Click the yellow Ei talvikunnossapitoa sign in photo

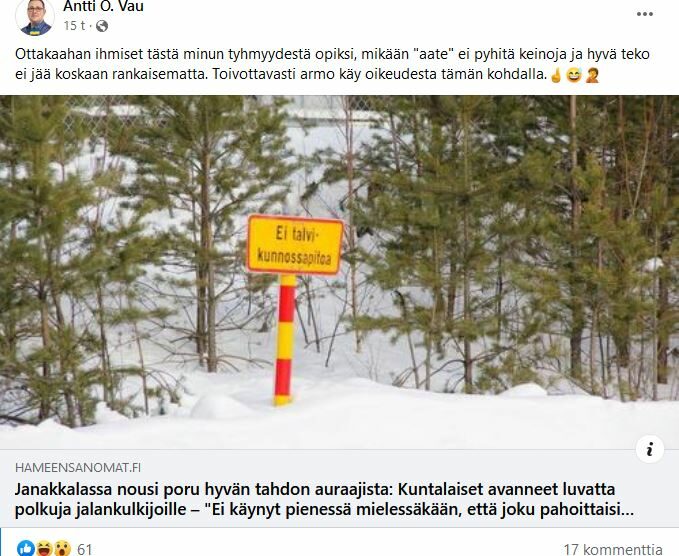(x=295, y=245)
